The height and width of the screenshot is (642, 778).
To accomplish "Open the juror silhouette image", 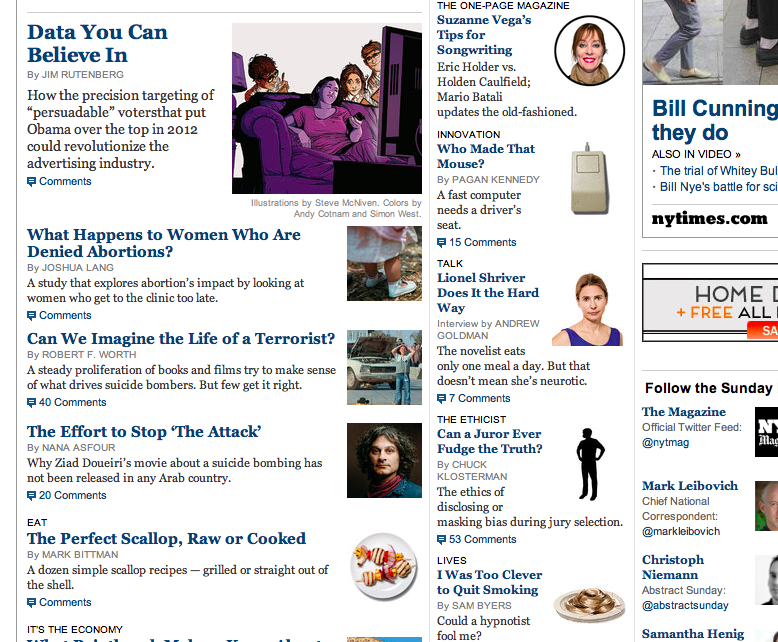I will tap(589, 463).
